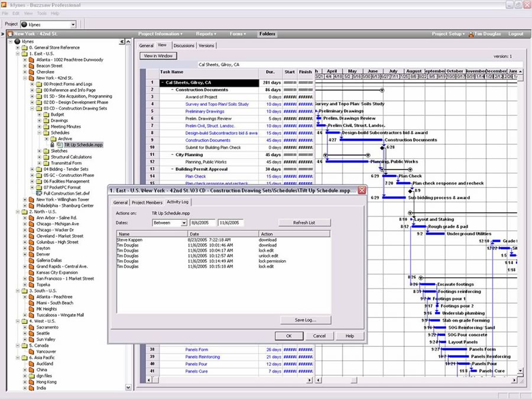Click the Save Log... button
Screen dimensions: 532x399
point(306,320)
